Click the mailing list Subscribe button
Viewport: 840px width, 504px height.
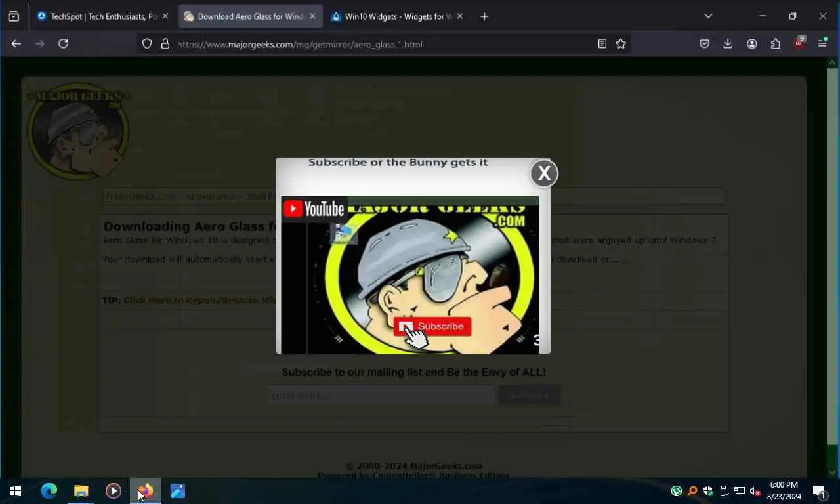coord(529,395)
